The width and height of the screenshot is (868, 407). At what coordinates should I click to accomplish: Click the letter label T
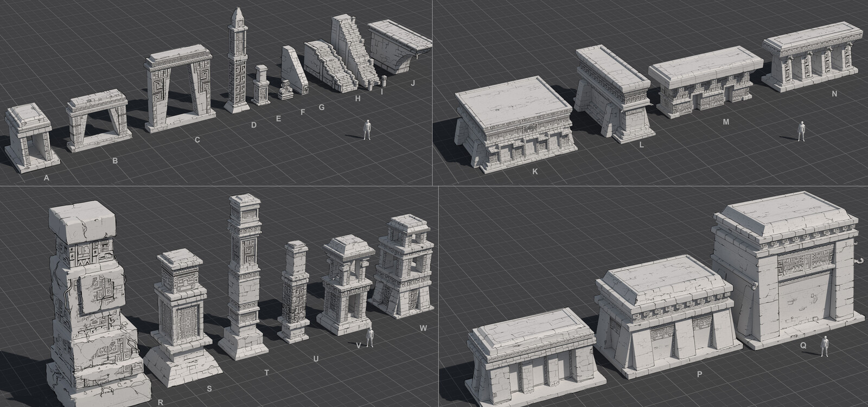tap(266, 372)
